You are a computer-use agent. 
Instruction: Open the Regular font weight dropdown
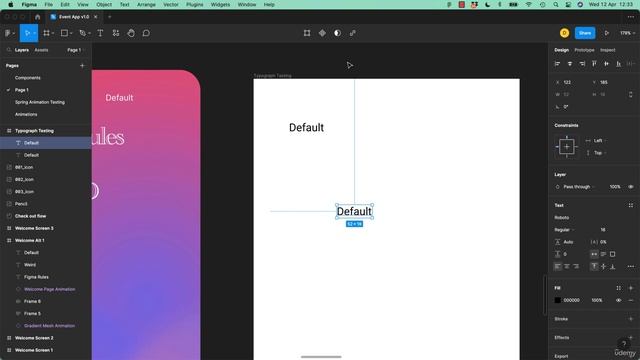pyautogui.click(x=565, y=230)
